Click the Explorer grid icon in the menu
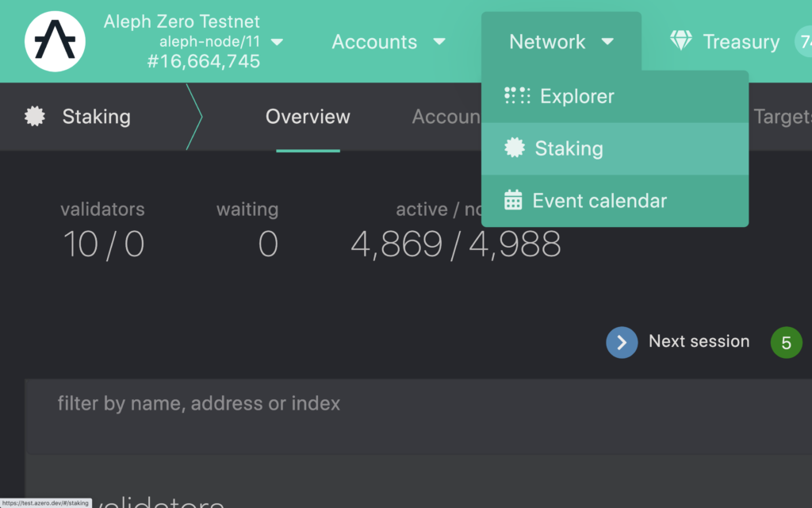812x508 pixels. tap(516, 95)
